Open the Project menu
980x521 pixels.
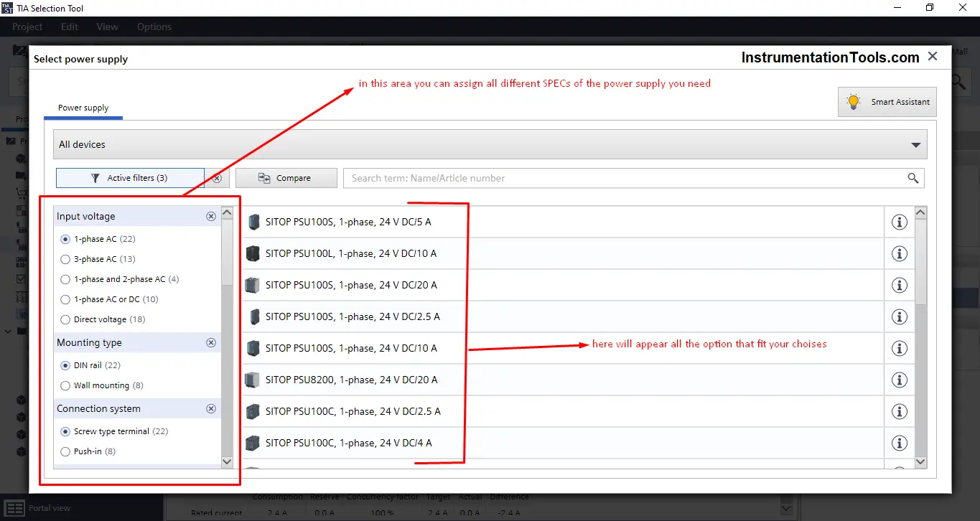pos(27,27)
